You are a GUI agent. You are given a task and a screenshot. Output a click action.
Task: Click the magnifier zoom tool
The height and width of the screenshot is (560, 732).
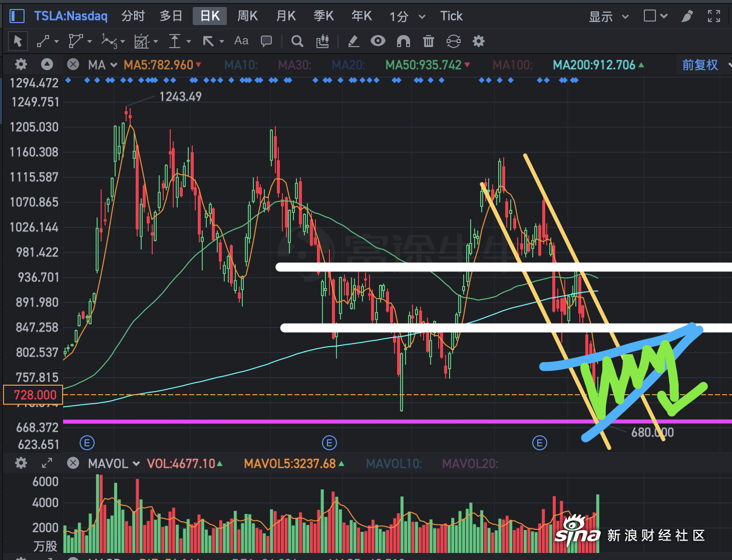[x=297, y=41]
